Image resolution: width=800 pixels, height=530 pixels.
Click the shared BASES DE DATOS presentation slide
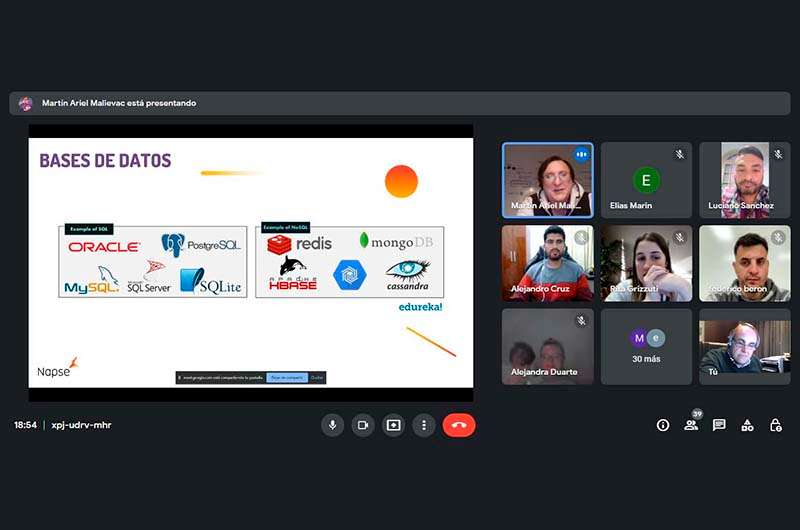pyautogui.click(x=251, y=262)
